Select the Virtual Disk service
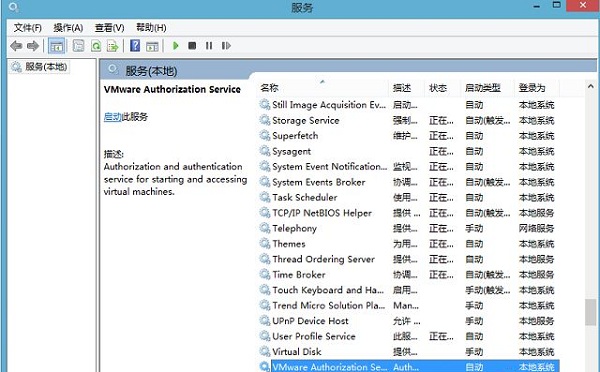Viewport: 600px width, 372px height. 297,352
